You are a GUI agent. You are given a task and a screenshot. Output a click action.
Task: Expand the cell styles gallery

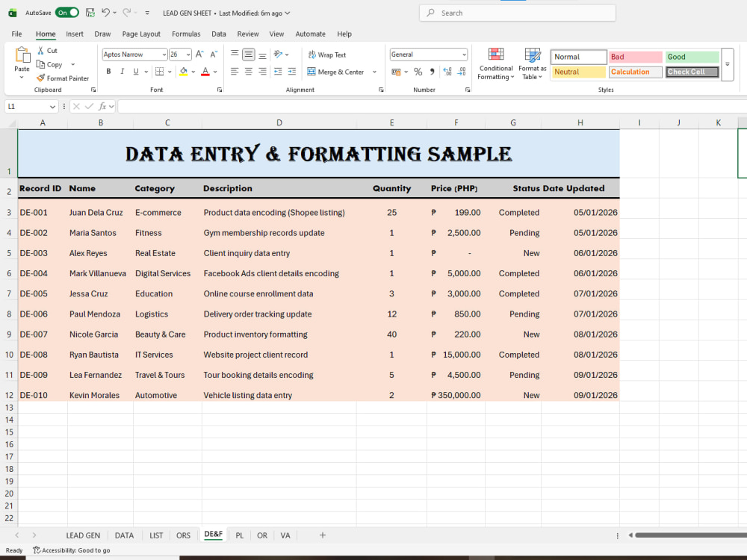[x=727, y=64]
